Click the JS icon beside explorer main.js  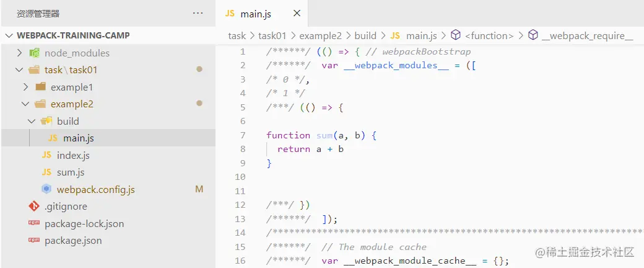click(x=53, y=138)
